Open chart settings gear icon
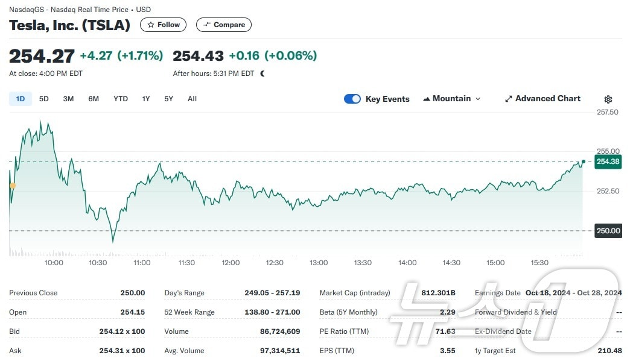The image size is (630, 364). [608, 99]
